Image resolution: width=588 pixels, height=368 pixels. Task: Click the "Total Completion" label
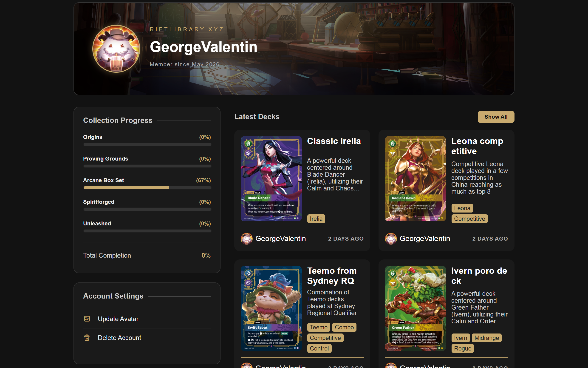tap(107, 255)
